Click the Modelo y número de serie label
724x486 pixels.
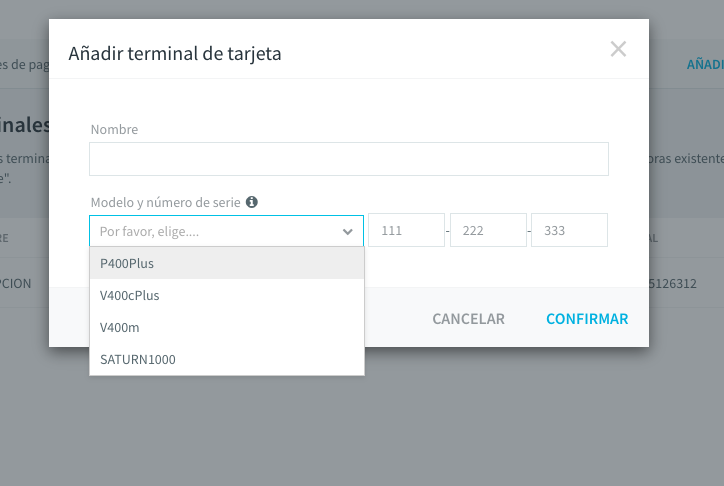(165, 202)
